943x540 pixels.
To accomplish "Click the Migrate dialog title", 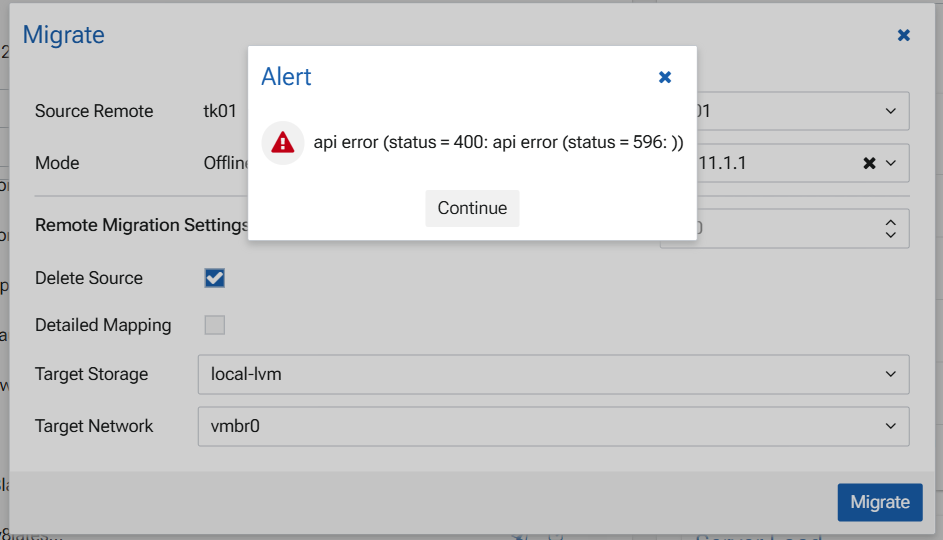I will 64,35.
